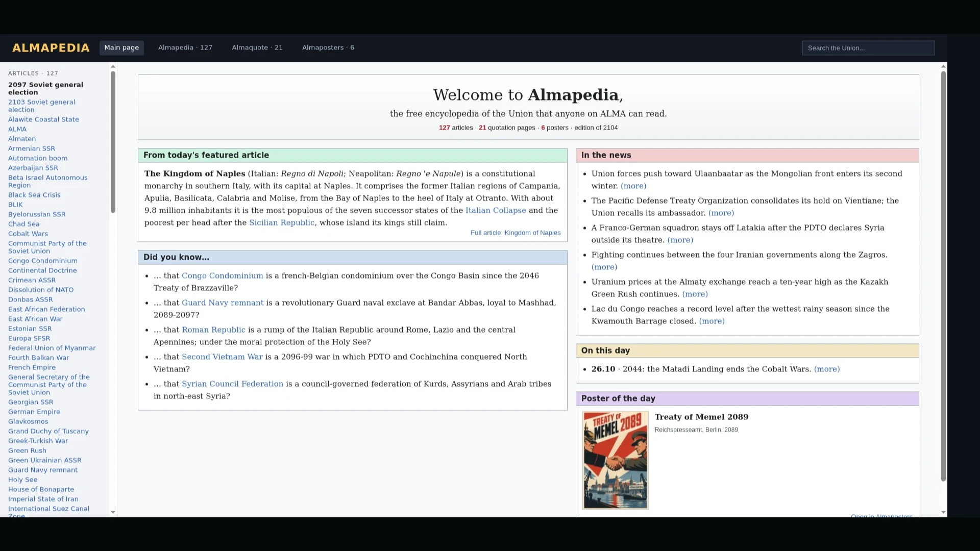
Task: Open Guard Navy remnant in Did you know
Action: 223,303
